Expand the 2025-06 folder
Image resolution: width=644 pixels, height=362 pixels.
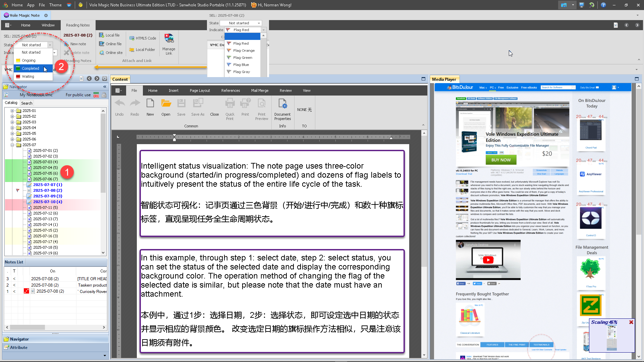point(12,139)
